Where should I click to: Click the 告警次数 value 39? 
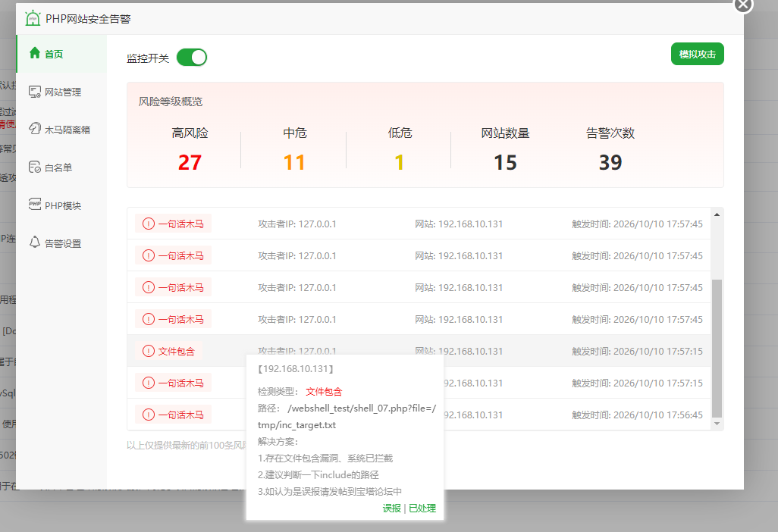coord(610,163)
